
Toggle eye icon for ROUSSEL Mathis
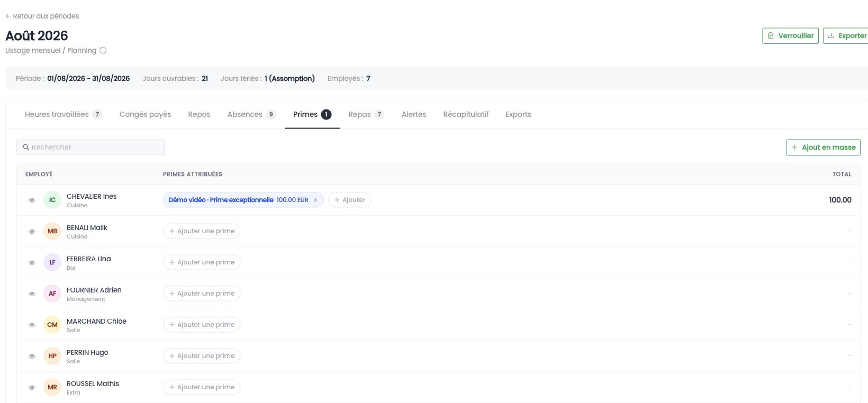pos(32,388)
